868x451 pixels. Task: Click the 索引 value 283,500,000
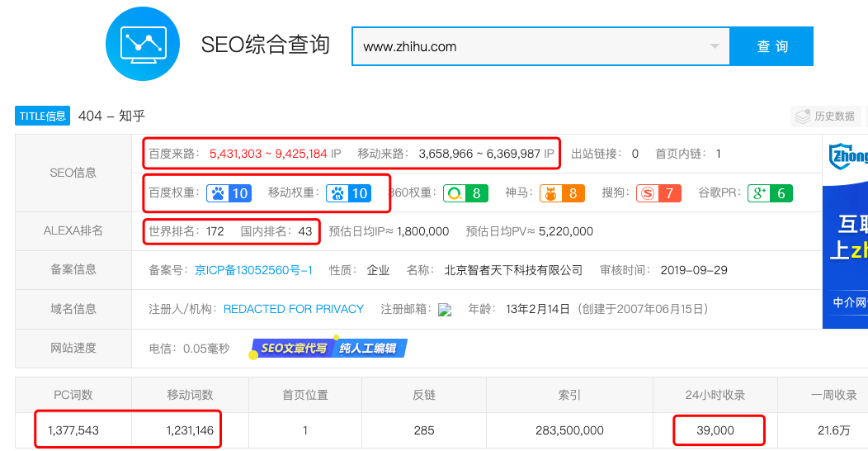(569, 430)
